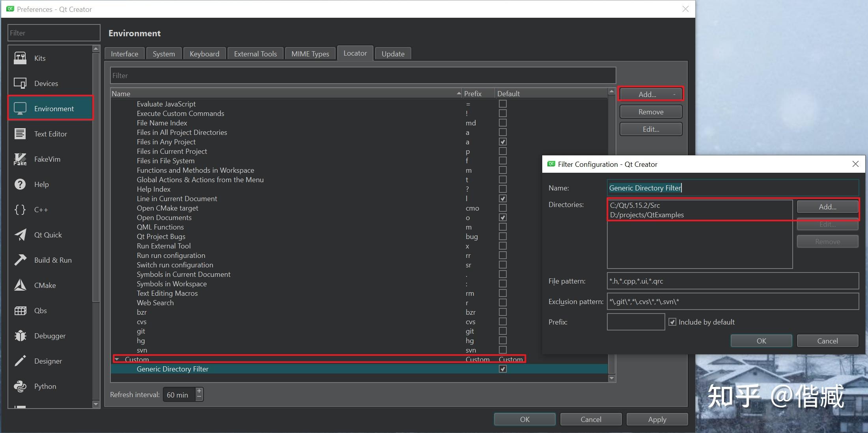Open the Kits settings icon
Image resolution: width=868 pixels, height=433 pixels.
pos(20,58)
